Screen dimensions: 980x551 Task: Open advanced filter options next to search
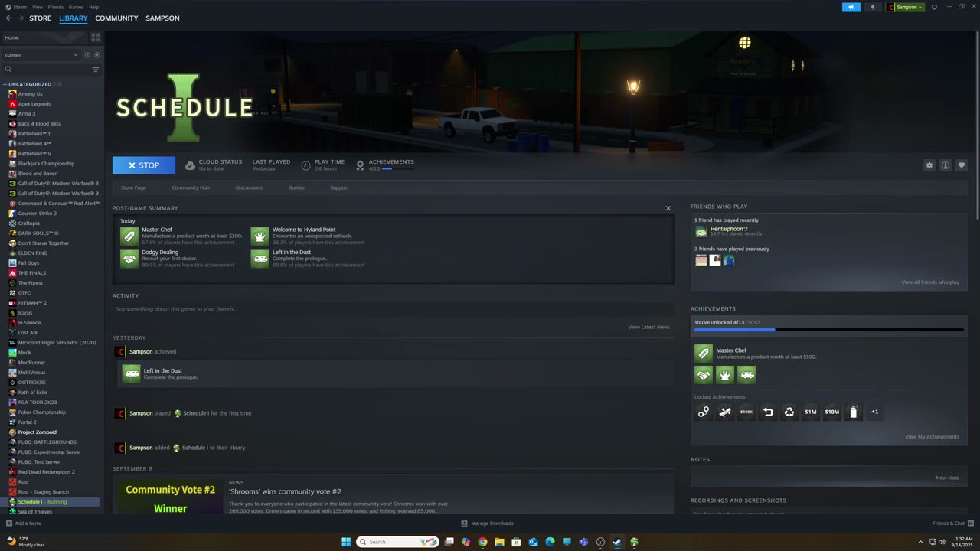tap(96, 70)
